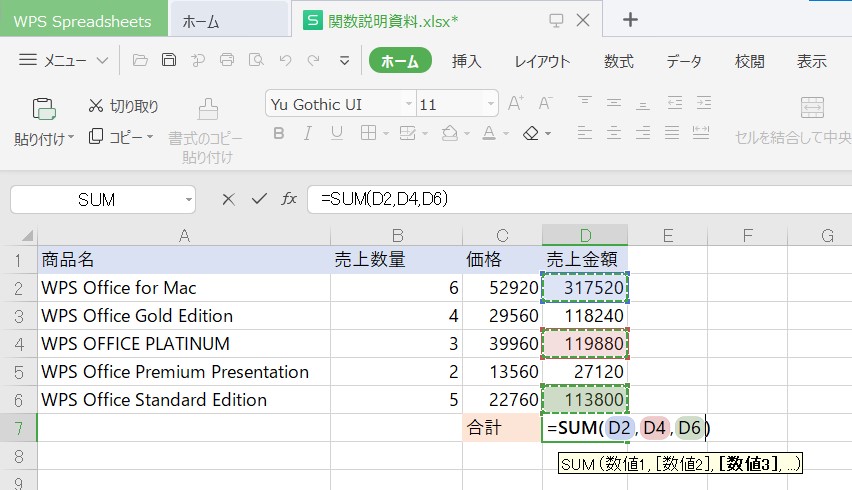Click the distributed alignment icon
The image size is (852, 490).
[701, 133]
